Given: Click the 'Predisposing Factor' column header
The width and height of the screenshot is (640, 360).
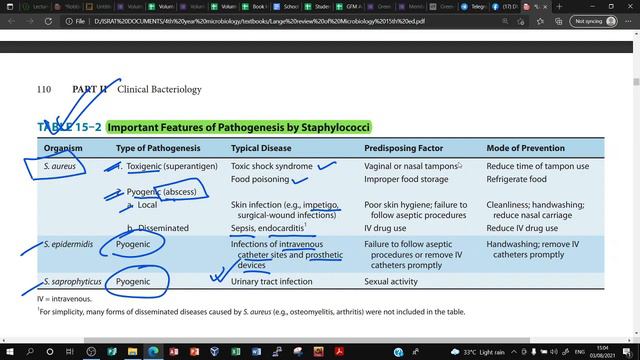Looking at the screenshot, I should click(x=404, y=148).
